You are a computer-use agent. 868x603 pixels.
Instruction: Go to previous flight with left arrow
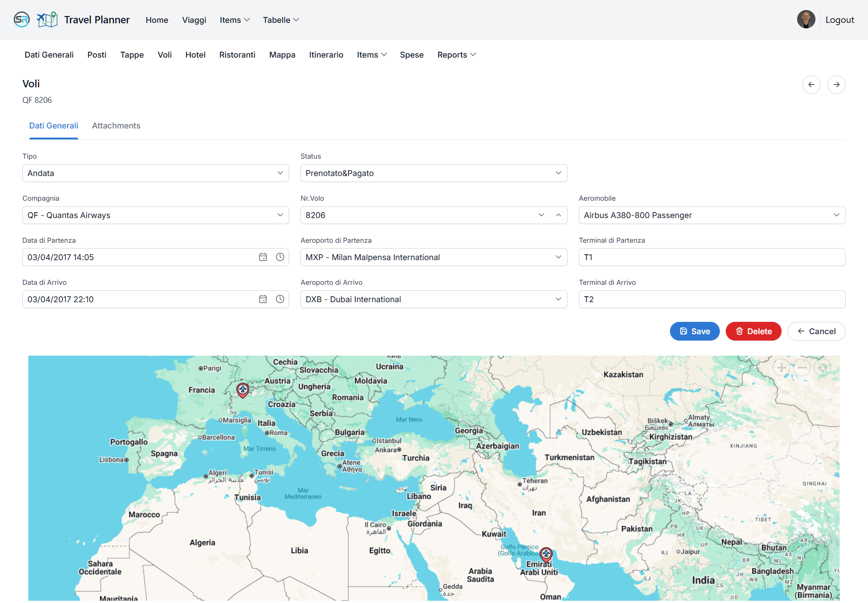811,85
